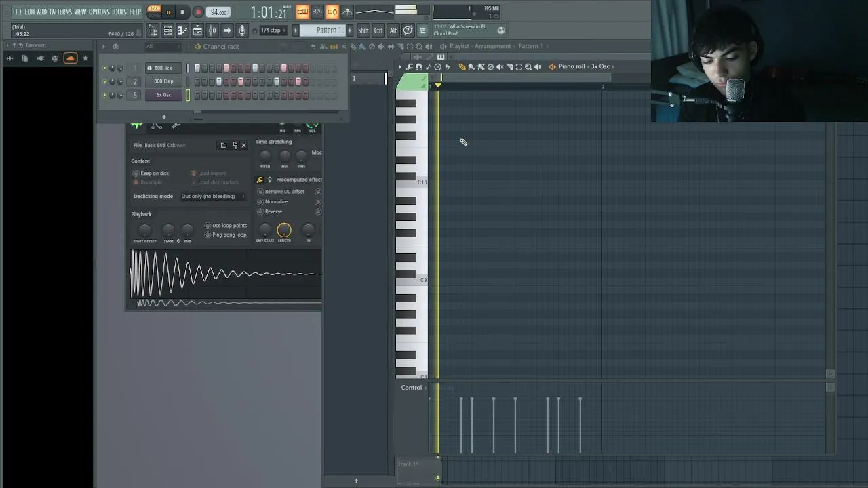Enable Ping pong loop option

(x=226, y=235)
